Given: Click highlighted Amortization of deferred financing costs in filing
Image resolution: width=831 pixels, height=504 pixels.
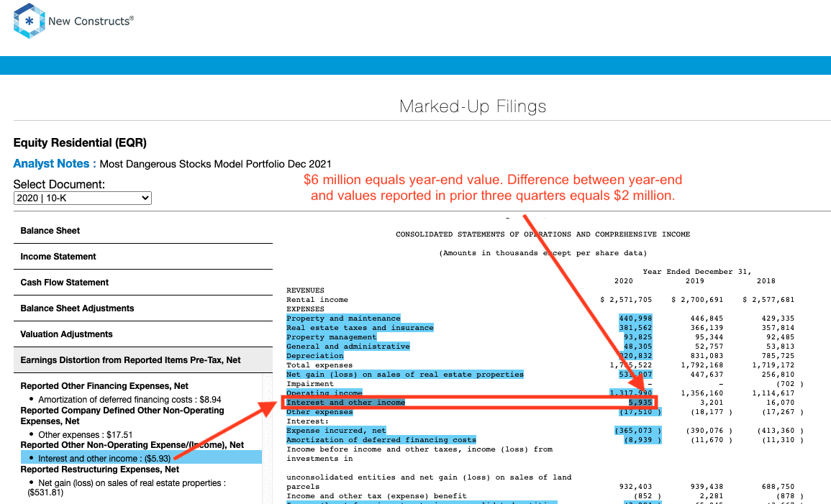Looking at the screenshot, I should point(381,440).
